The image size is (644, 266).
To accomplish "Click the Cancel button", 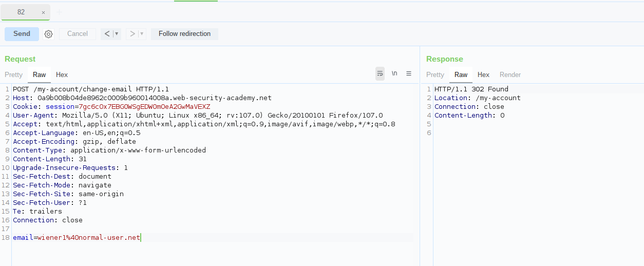I will [x=78, y=34].
